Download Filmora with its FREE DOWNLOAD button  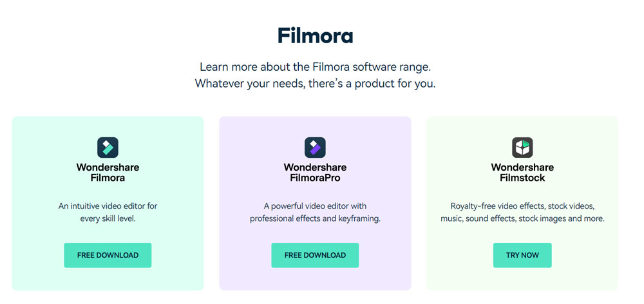[x=108, y=255]
